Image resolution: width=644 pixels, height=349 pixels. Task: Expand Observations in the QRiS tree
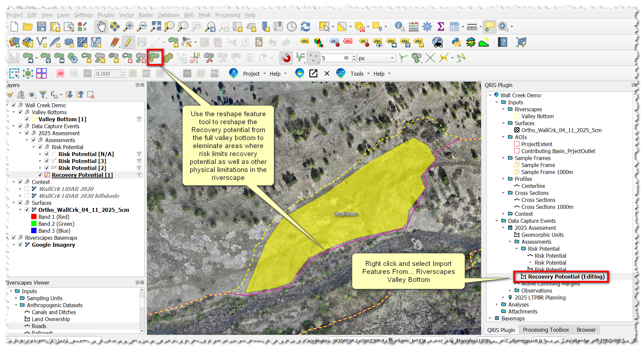[x=510, y=291]
